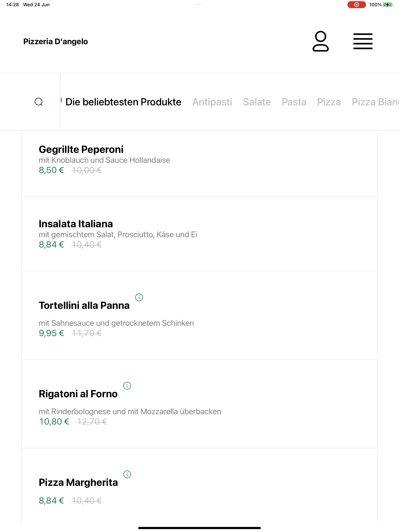Pick the Rigatoni al Forno dish

pos(199,404)
